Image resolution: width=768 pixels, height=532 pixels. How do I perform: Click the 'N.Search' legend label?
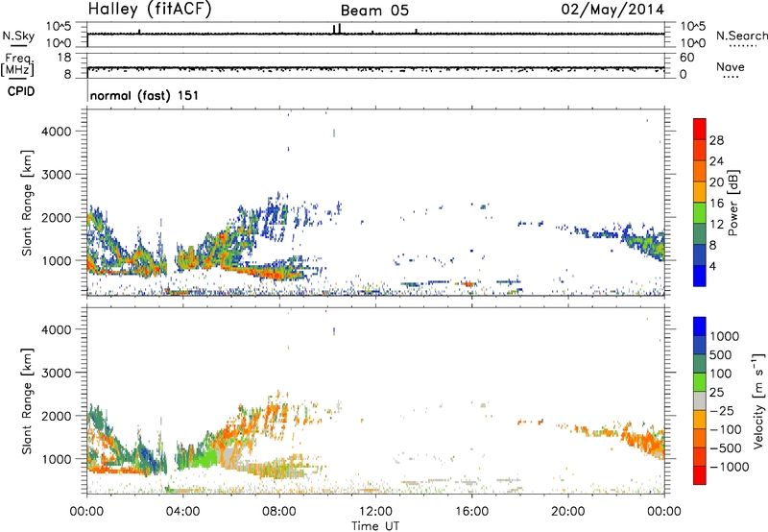[x=742, y=36]
